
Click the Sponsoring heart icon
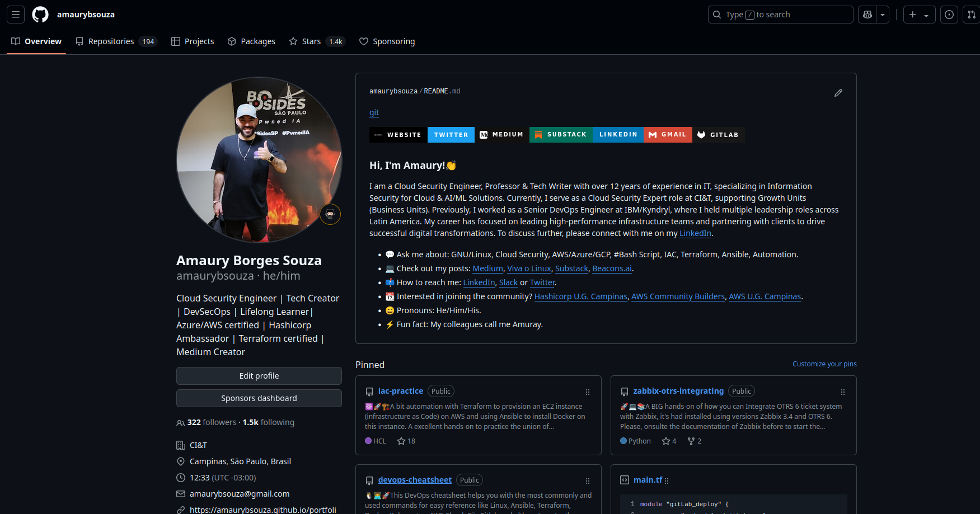click(364, 41)
